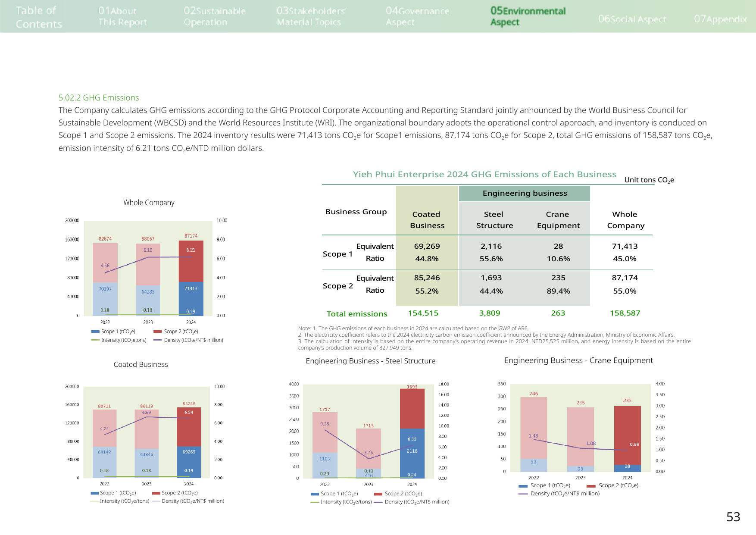Open the 02 Sustainable Operation tab

pyautogui.click(x=215, y=16)
